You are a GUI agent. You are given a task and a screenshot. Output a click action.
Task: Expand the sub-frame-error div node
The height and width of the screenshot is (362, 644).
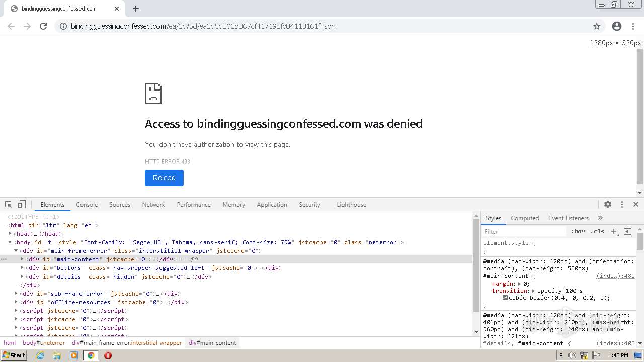pyautogui.click(x=16, y=294)
